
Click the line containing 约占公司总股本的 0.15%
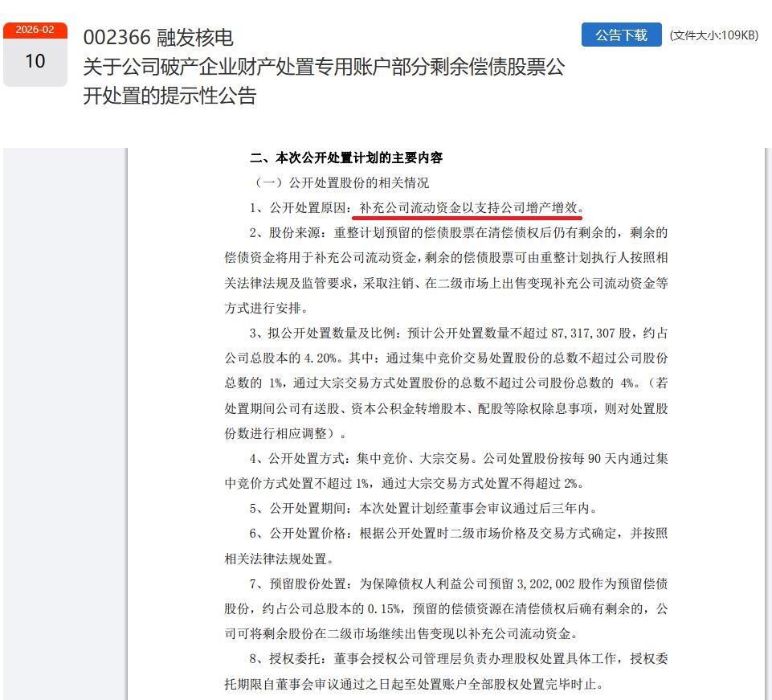(x=446, y=609)
